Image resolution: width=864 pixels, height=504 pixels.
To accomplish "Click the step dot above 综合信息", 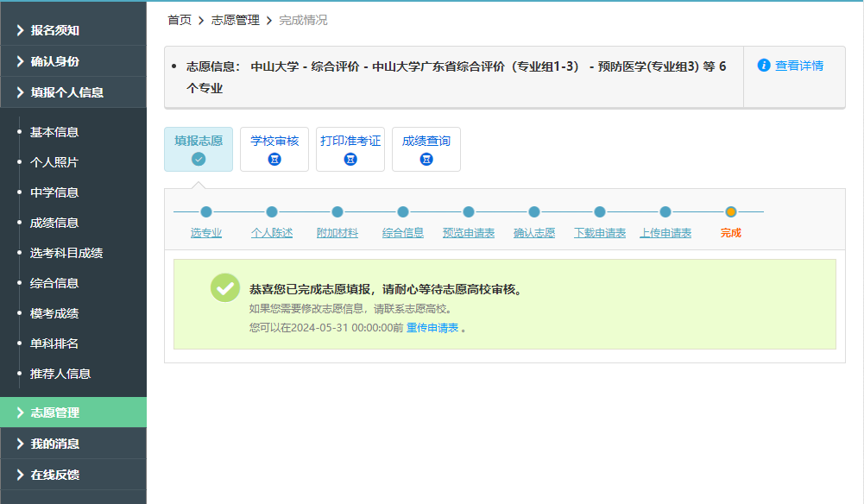I will pos(403,211).
